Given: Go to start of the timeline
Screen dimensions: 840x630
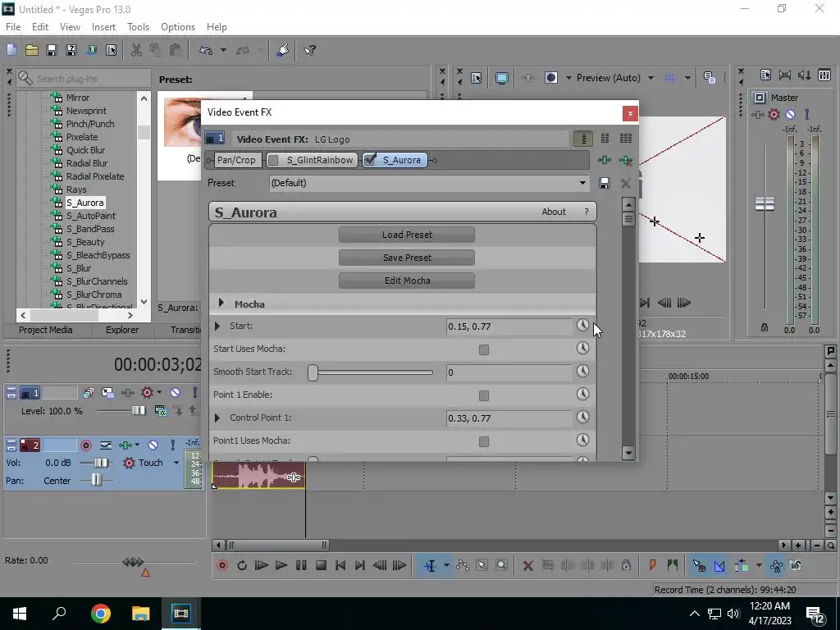Looking at the screenshot, I should coord(340,565).
